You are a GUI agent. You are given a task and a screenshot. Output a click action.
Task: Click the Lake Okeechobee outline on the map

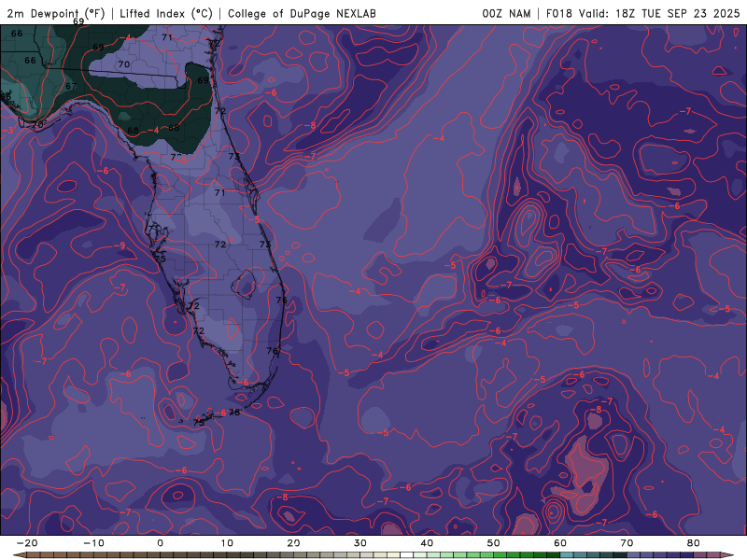tap(244, 284)
